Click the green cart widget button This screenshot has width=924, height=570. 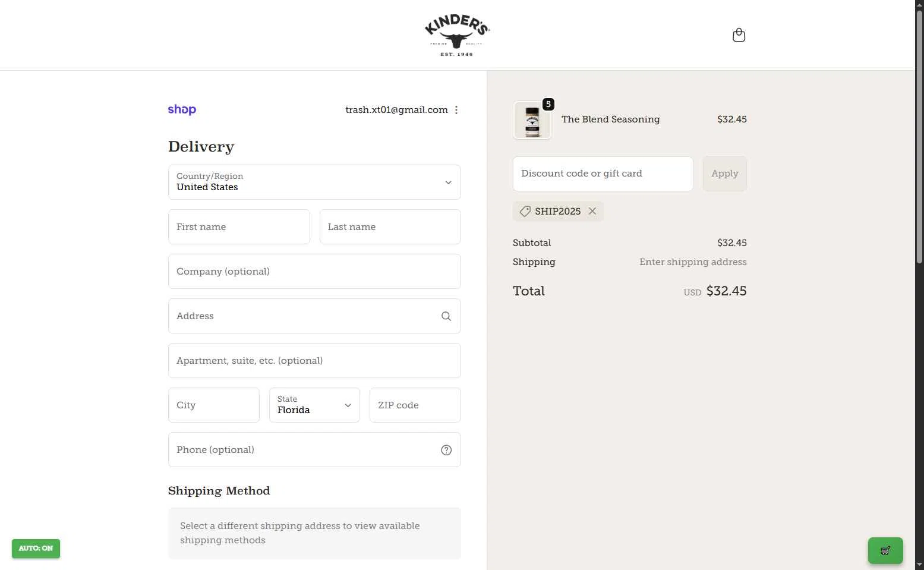click(x=885, y=550)
